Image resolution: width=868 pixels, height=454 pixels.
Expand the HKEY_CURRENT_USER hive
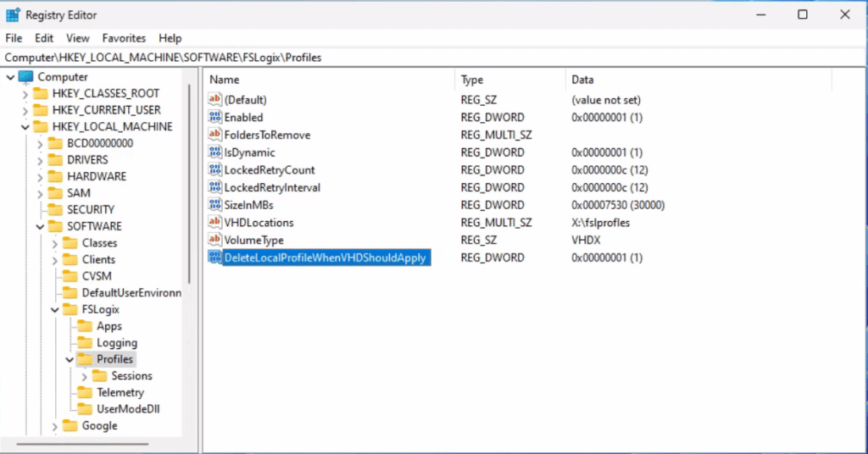[25, 110]
